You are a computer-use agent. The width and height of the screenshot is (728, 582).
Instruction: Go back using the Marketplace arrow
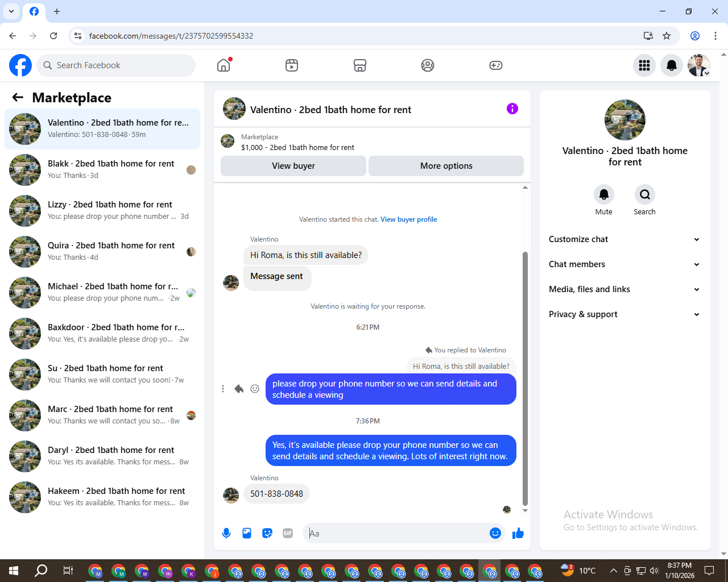[x=18, y=98]
